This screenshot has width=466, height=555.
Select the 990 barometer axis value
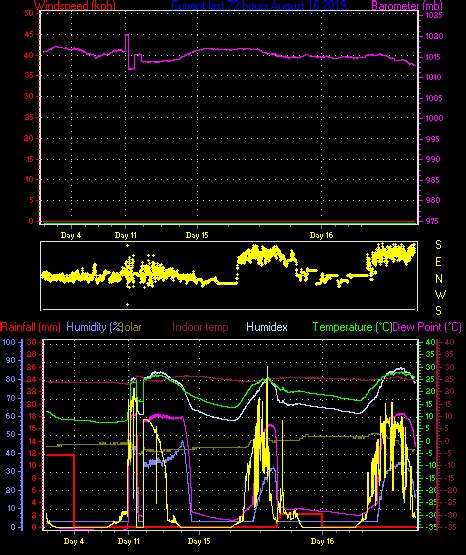coord(432,159)
